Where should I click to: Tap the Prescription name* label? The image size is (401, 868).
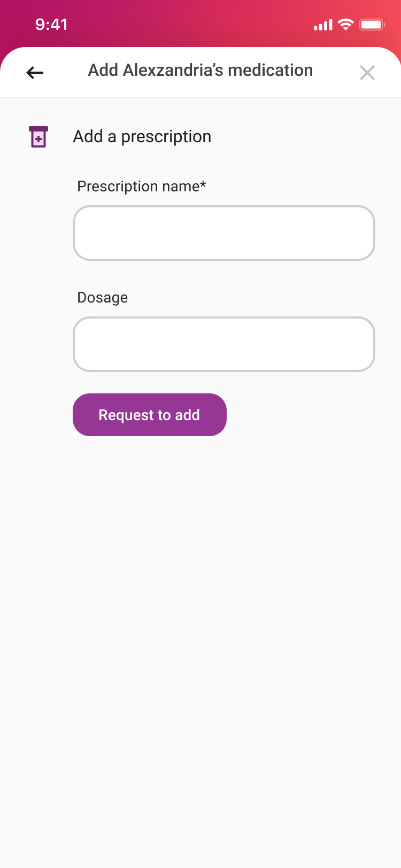tap(142, 186)
